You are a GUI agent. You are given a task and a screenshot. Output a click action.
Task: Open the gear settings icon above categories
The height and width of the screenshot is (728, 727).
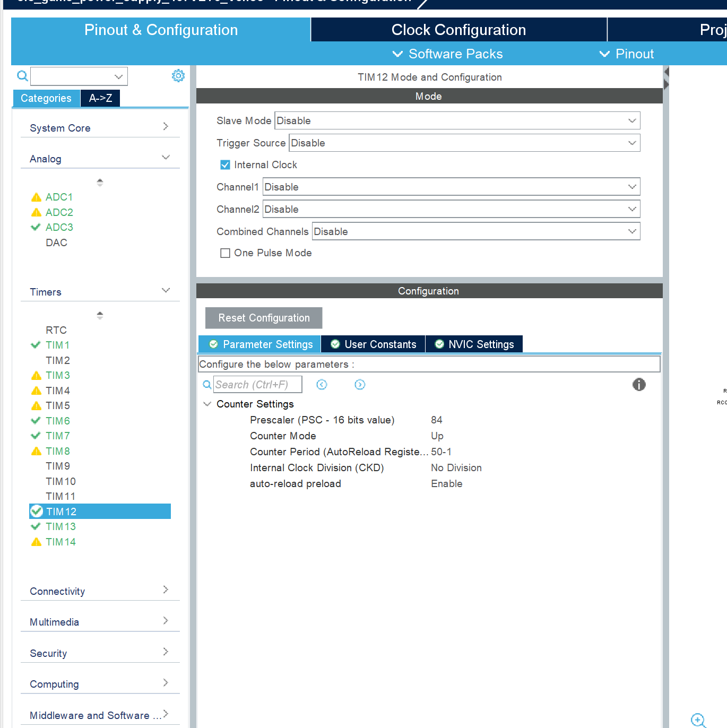pyautogui.click(x=178, y=75)
